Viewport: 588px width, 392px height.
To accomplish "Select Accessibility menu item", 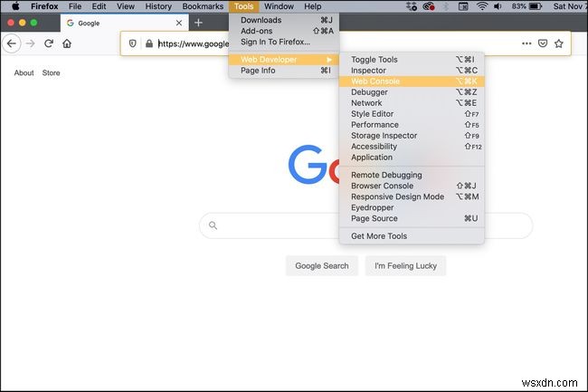I will tap(412, 147).
